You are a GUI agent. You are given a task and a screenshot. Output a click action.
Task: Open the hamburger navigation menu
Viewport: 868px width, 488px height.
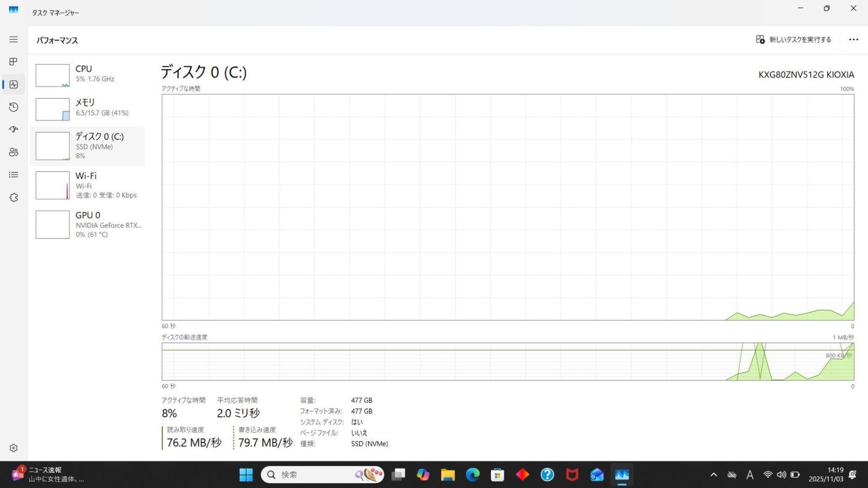click(14, 40)
